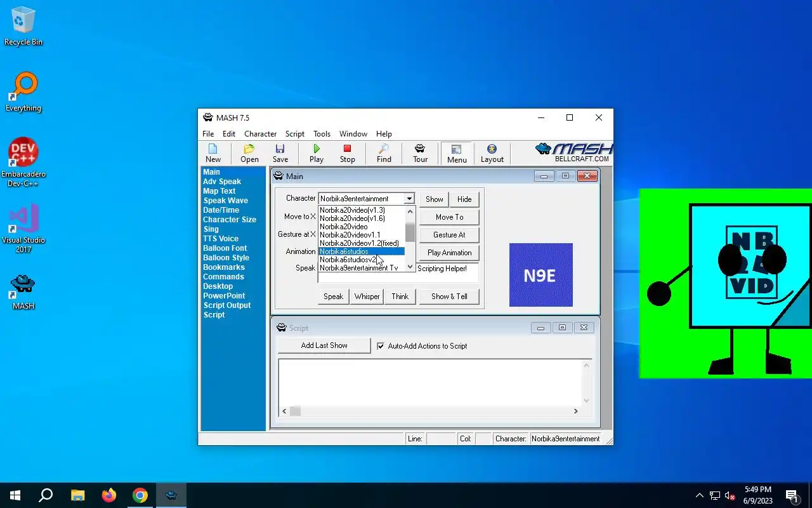Open Character menu
The height and width of the screenshot is (508, 812).
(x=260, y=134)
